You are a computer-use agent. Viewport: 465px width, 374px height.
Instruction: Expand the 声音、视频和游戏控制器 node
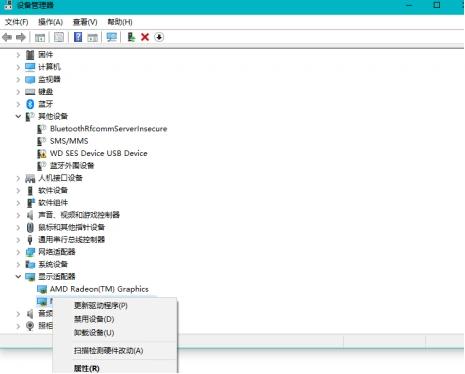click(18, 215)
